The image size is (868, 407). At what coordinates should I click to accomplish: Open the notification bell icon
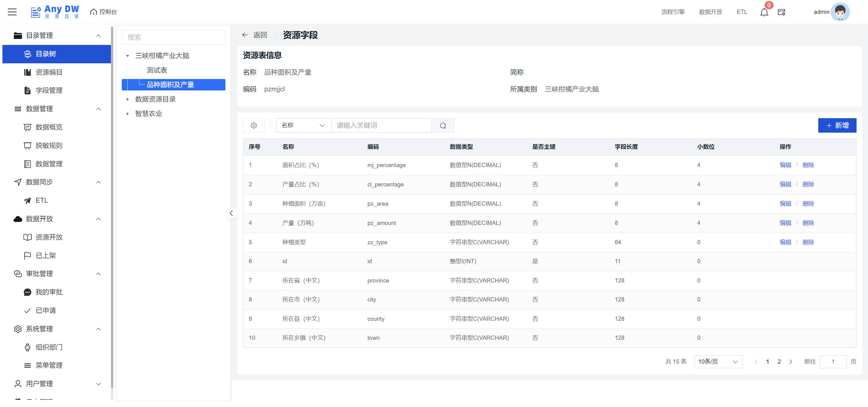pos(764,12)
